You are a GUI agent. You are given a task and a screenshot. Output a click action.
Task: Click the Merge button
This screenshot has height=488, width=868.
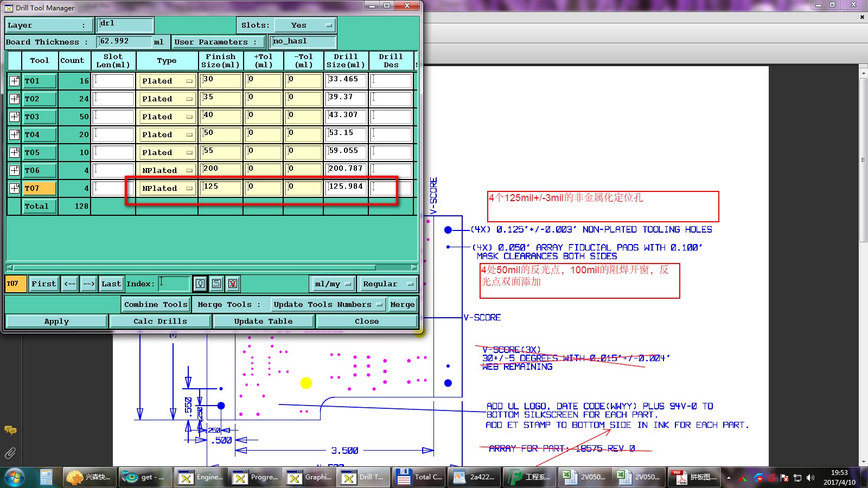[x=402, y=304]
